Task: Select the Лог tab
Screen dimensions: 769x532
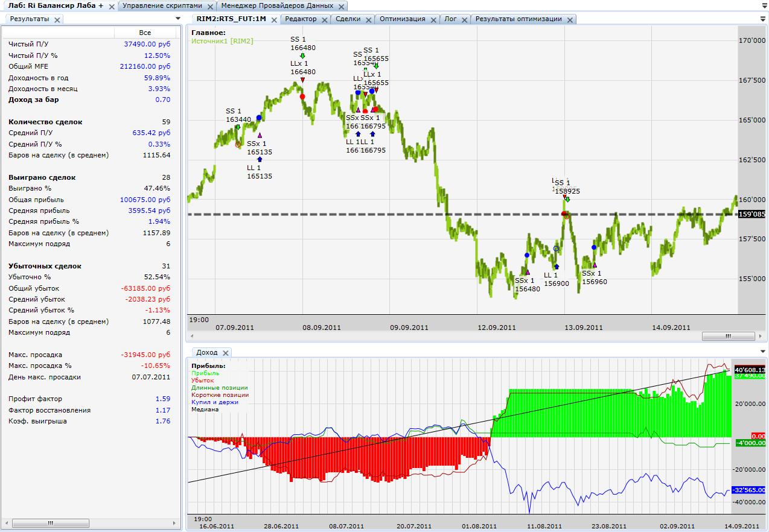Action: click(x=450, y=19)
